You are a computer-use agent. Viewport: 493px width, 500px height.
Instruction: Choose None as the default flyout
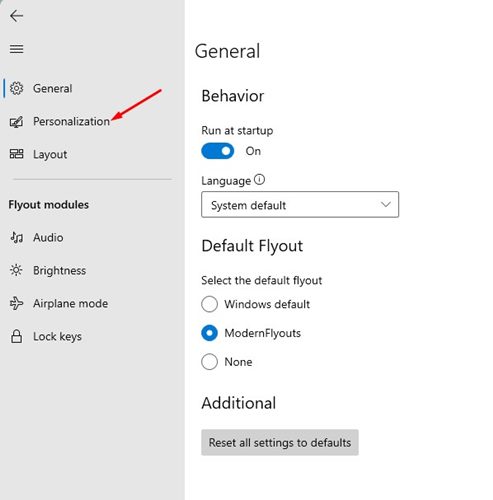point(209,362)
